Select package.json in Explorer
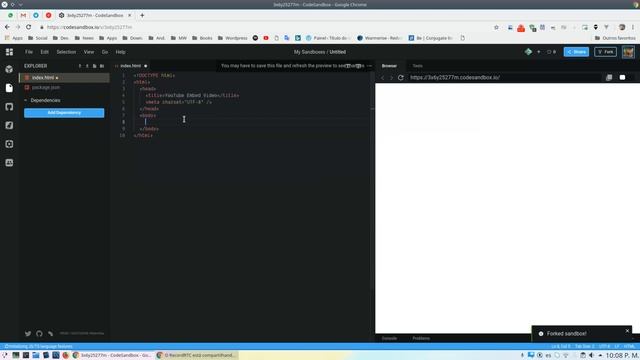This screenshot has height=360, width=640. (x=64, y=87)
